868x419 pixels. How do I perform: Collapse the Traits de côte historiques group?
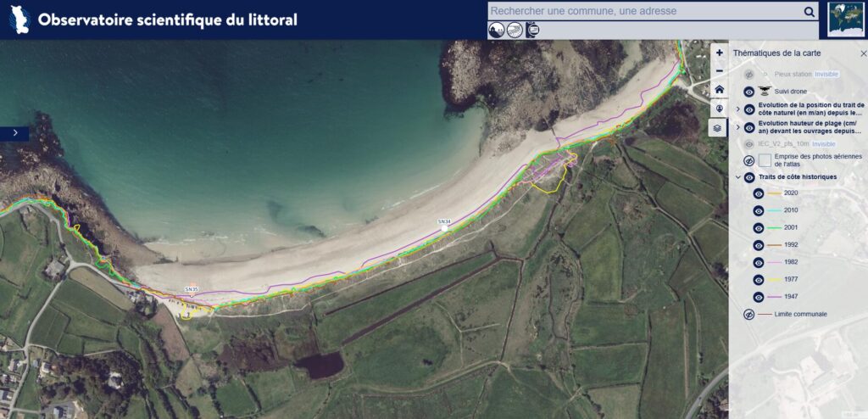tap(738, 177)
